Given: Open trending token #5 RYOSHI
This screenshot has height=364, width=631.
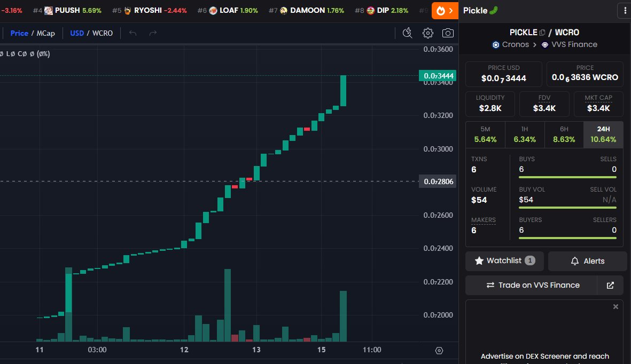Looking at the screenshot, I should (x=150, y=11).
